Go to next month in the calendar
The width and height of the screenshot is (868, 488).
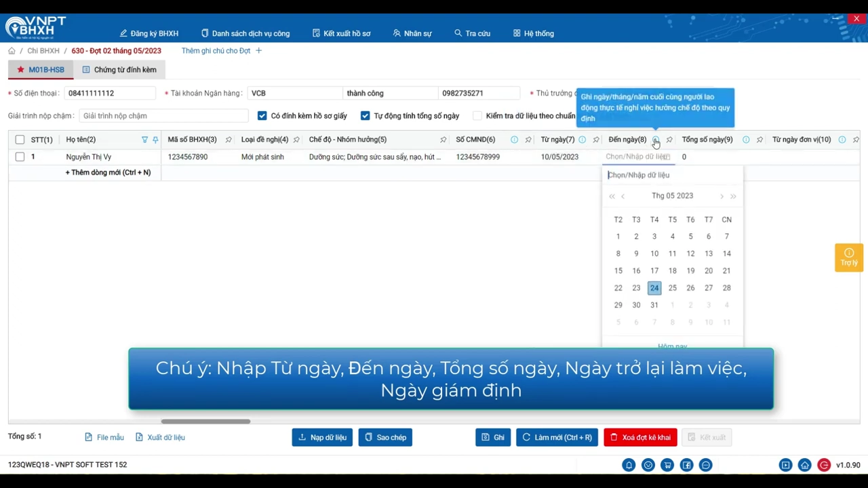722,197
